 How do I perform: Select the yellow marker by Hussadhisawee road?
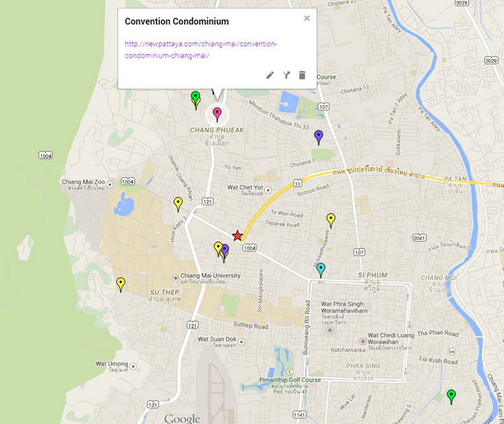point(331,221)
